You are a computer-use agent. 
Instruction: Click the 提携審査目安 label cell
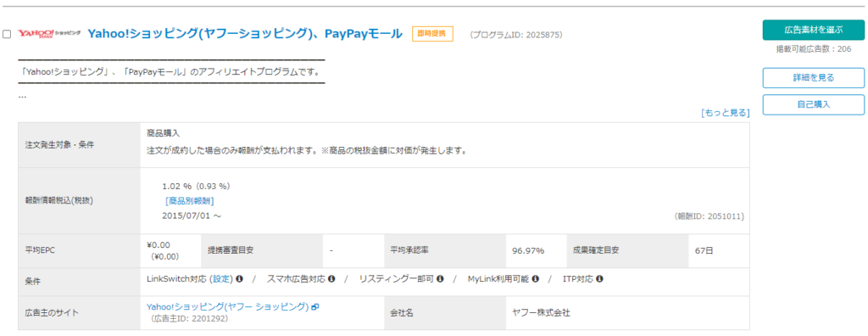click(262, 250)
